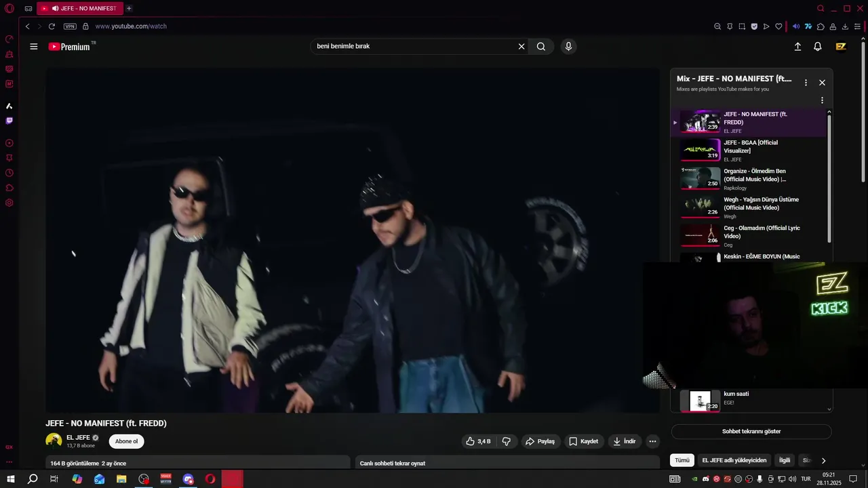Open system tray volume icon
This screenshot has height=488, width=868.
(x=793, y=479)
